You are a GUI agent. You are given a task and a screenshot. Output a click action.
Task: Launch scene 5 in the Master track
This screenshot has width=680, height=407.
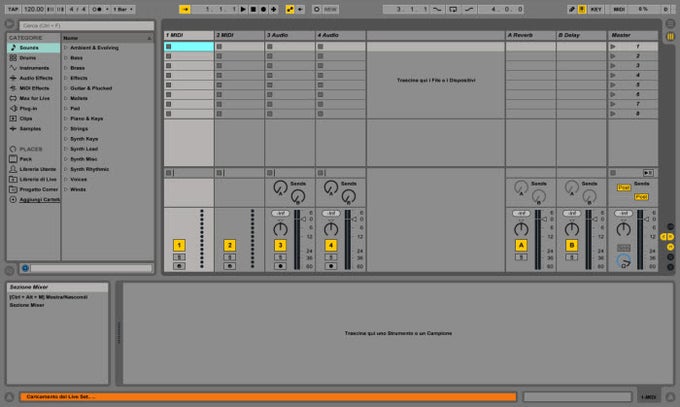(613, 85)
